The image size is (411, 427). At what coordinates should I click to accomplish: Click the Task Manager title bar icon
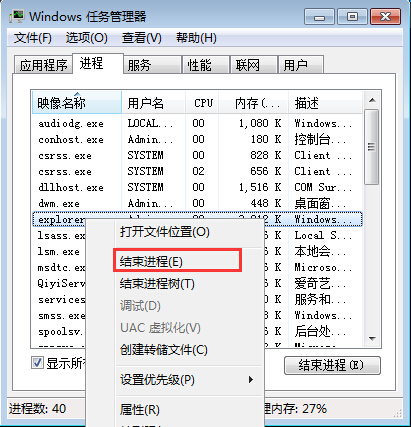(x=17, y=16)
